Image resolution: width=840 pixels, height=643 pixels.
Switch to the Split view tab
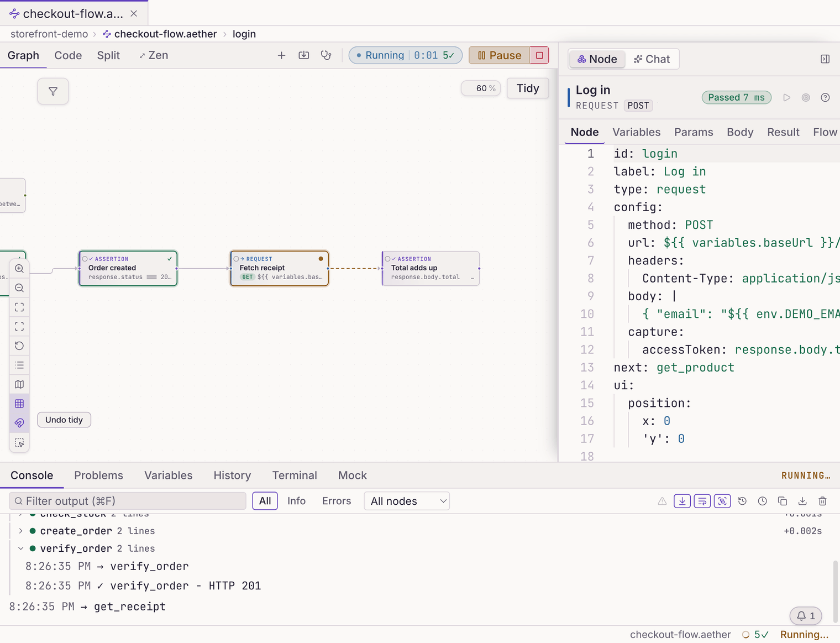click(x=108, y=55)
